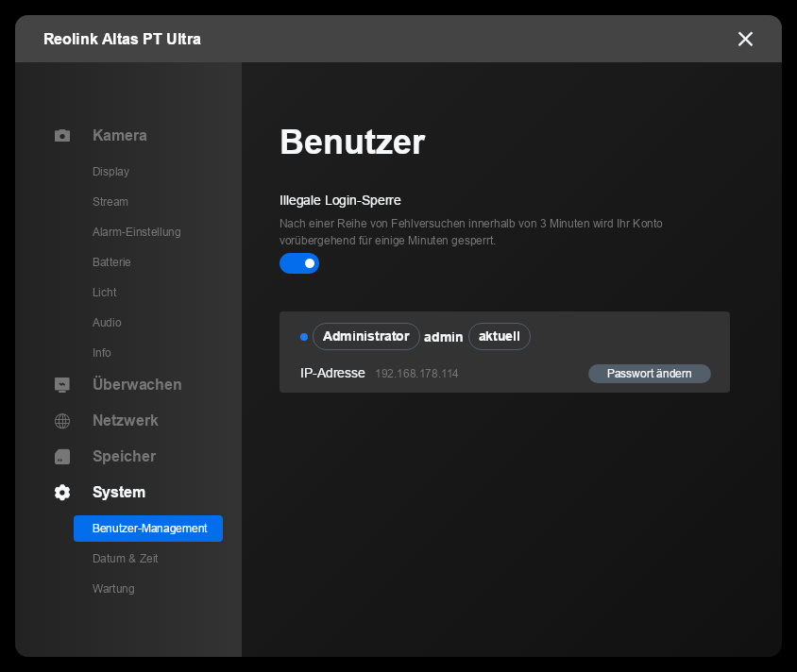Open the Display settings page

point(110,172)
